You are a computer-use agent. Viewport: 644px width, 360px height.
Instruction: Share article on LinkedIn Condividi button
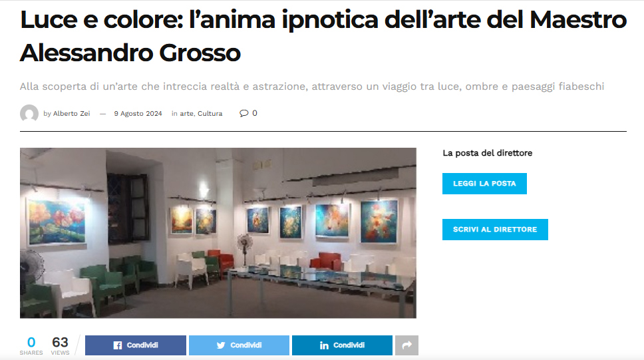[x=342, y=345]
